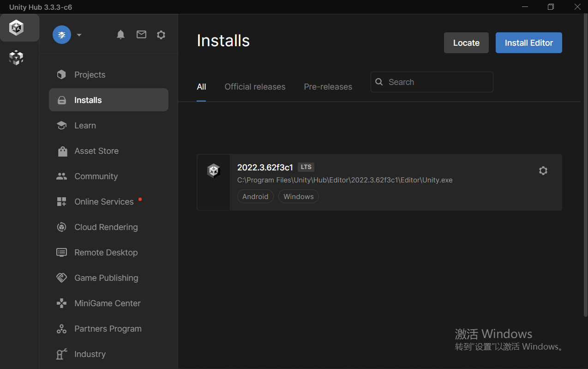The height and width of the screenshot is (369, 588).
Task: Click the Unity.exe install path
Action: click(345, 180)
